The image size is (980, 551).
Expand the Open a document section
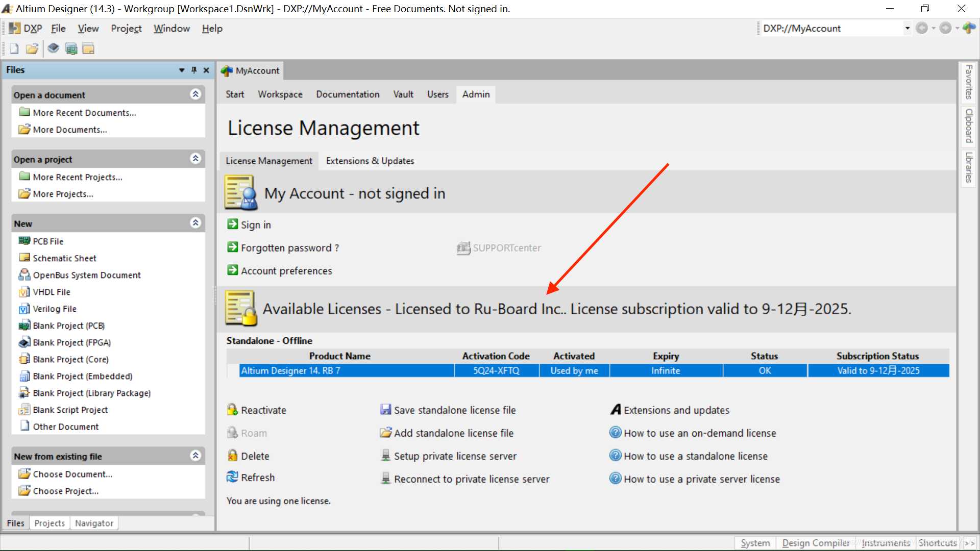(196, 94)
